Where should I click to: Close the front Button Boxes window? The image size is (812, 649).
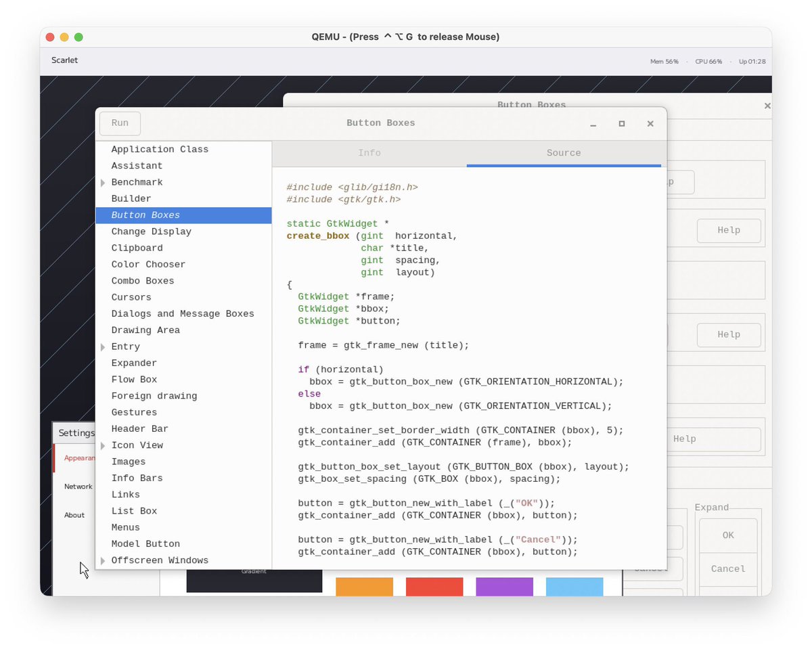tap(650, 124)
